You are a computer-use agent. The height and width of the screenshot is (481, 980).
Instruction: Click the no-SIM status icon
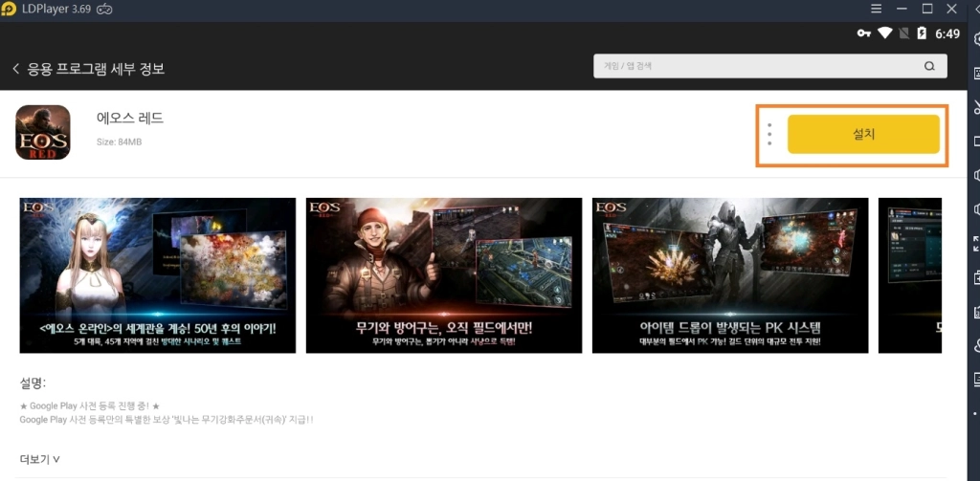(902, 33)
